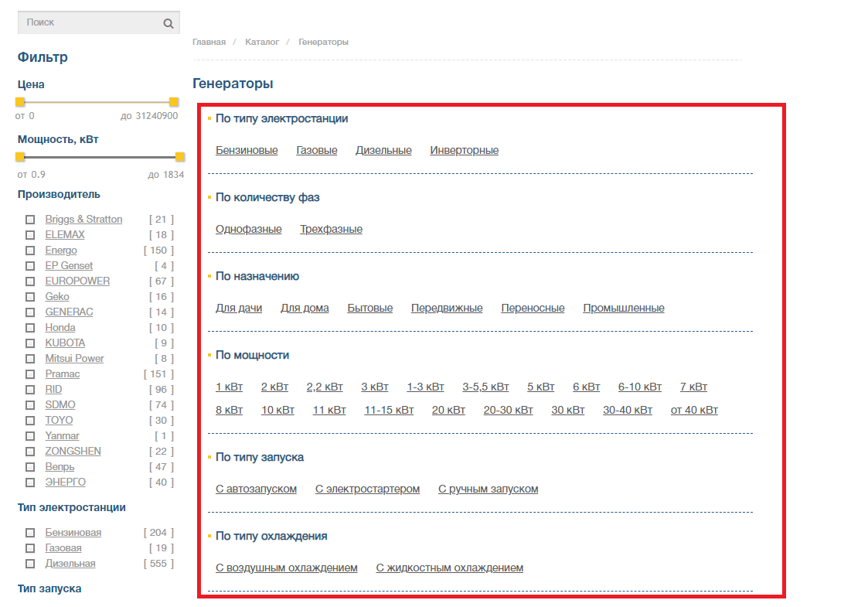The image size is (868, 607).
Task: Click the С автозапуском link
Action: coord(256,489)
